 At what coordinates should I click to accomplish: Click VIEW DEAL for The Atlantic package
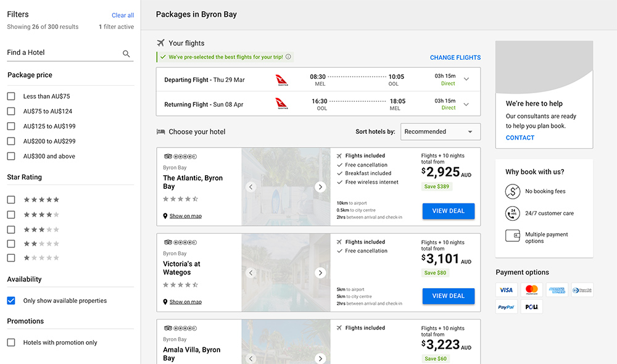[x=449, y=211]
